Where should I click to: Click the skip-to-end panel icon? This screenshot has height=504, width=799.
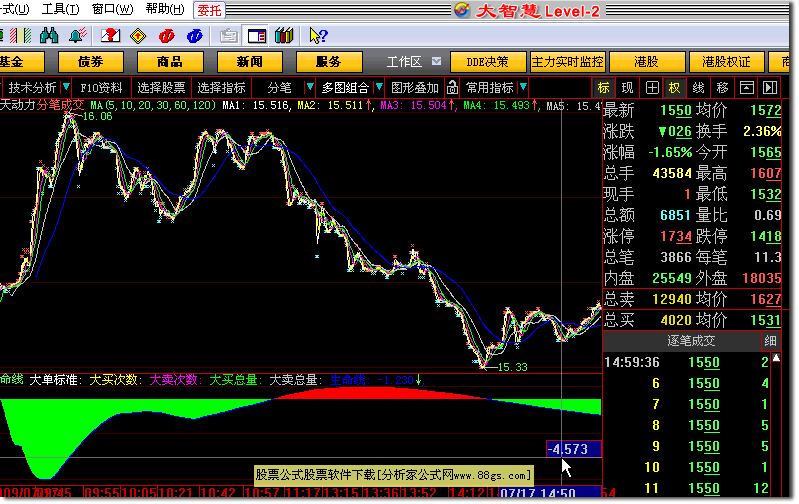pos(770,88)
